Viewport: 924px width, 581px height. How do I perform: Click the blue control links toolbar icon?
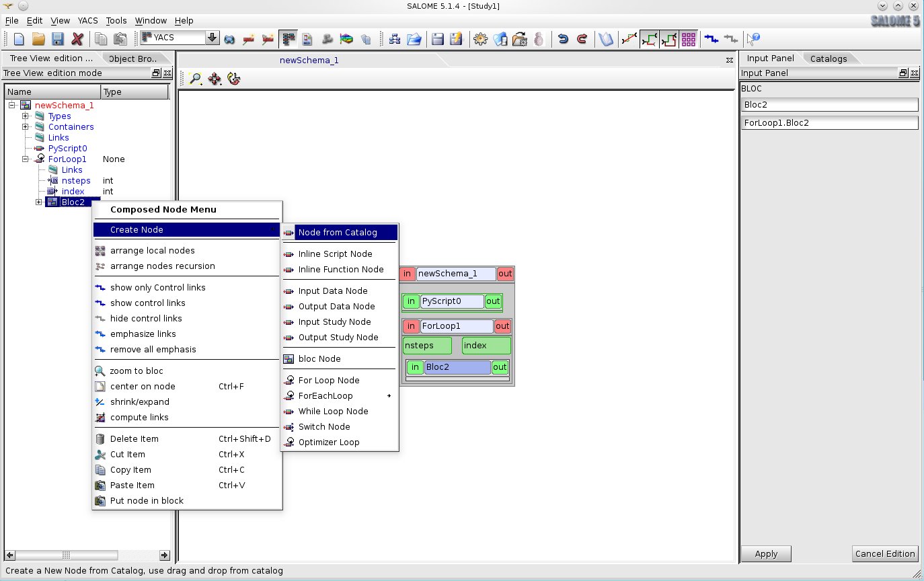[711, 39]
